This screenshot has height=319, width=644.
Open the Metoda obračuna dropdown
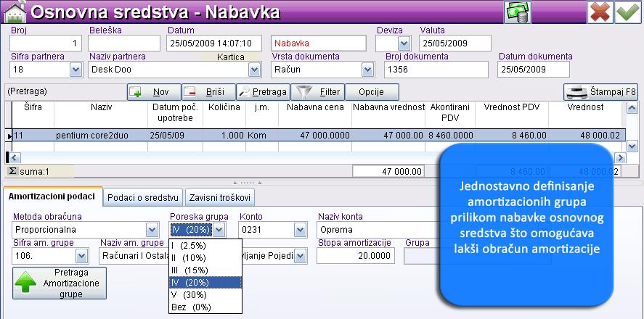(x=151, y=230)
